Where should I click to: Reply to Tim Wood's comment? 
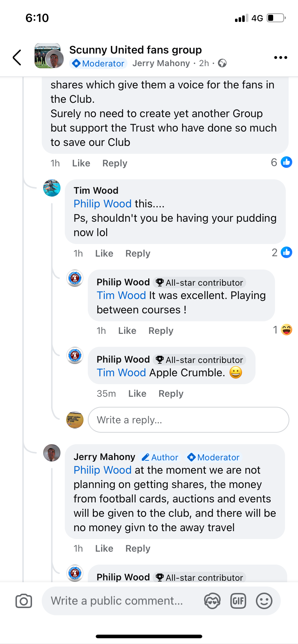(x=137, y=254)
